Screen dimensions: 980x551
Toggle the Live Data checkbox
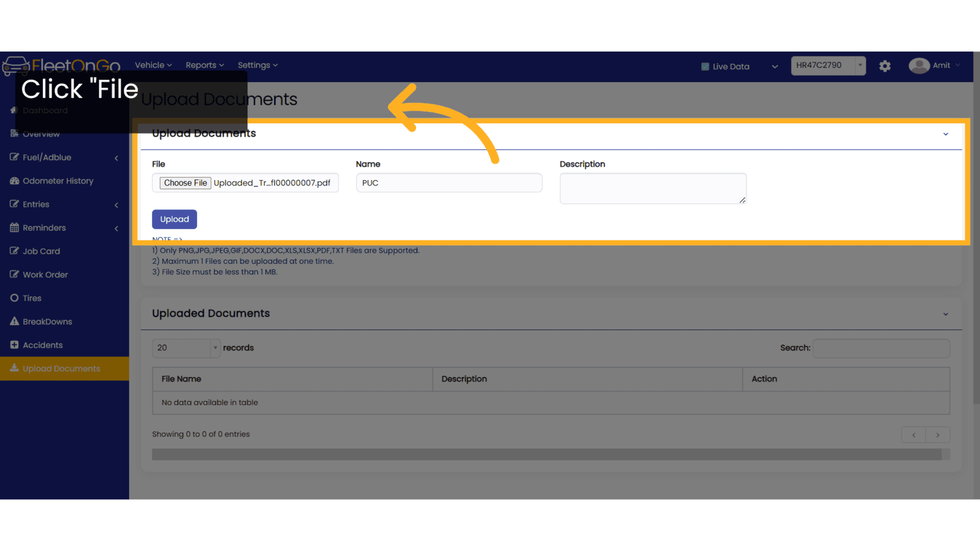coord(705,67)
